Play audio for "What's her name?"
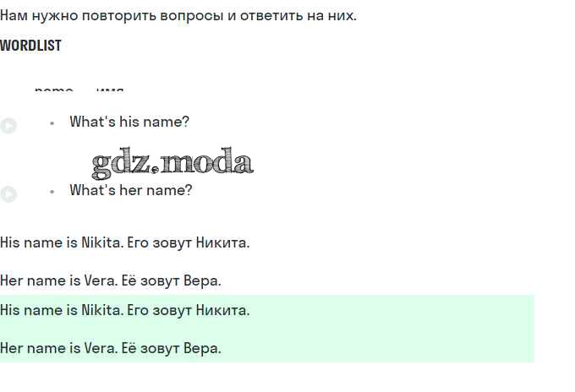Viewport: 575px width, 392px height. (x=8, y=194)
